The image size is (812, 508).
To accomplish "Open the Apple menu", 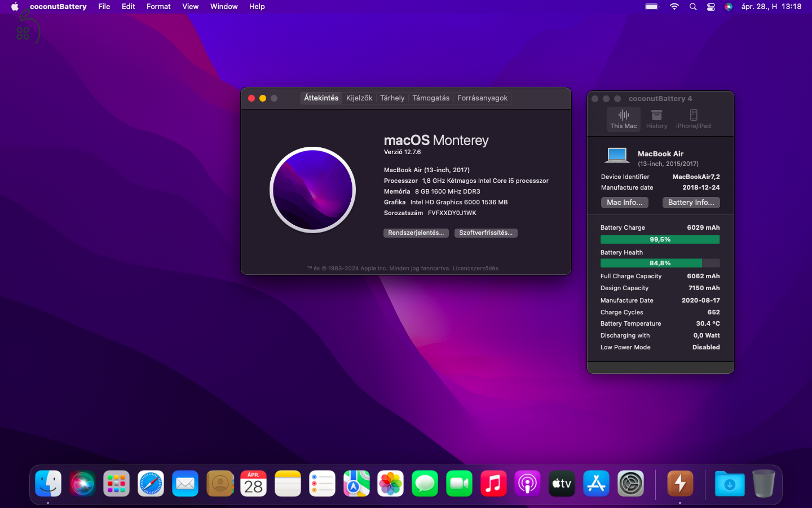I will [x=15, y=7].
